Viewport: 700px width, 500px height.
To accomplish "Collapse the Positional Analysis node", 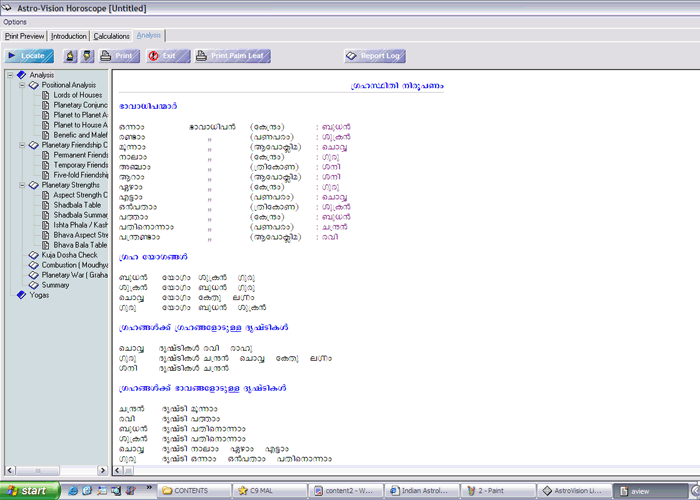I will tap(22, 85).
